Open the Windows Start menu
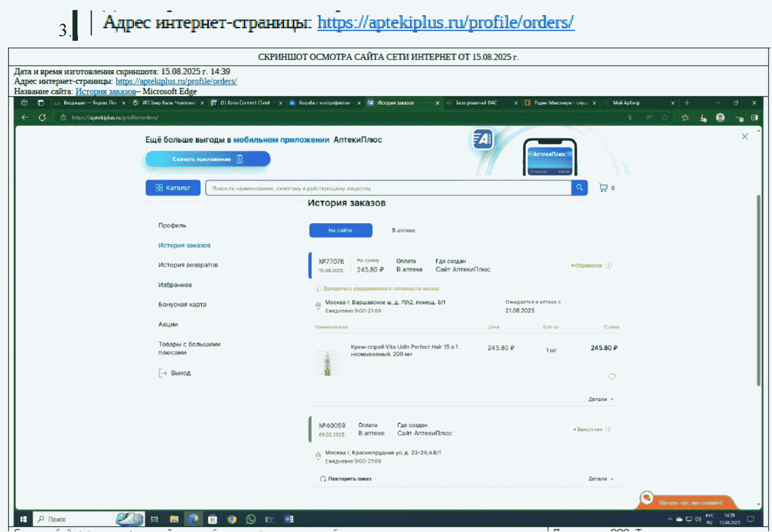Screen dimensions: 772x532 (23, 519)
